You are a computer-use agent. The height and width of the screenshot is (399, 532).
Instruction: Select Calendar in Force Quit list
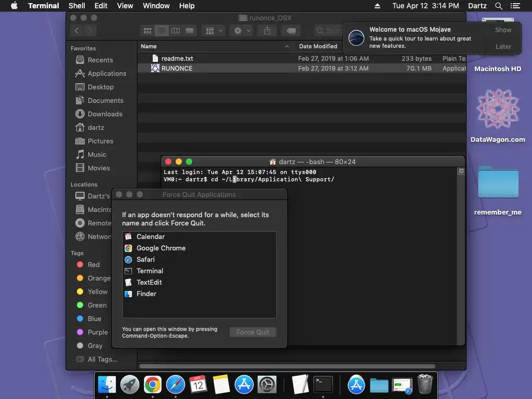199,237
